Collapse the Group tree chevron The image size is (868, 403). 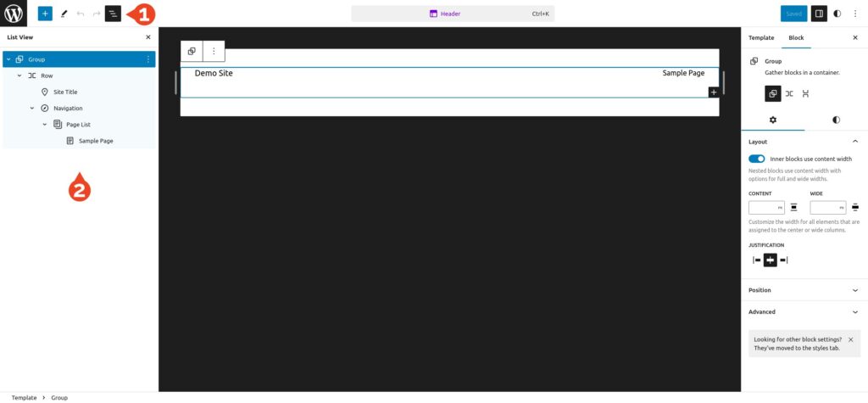coord(8,59)
